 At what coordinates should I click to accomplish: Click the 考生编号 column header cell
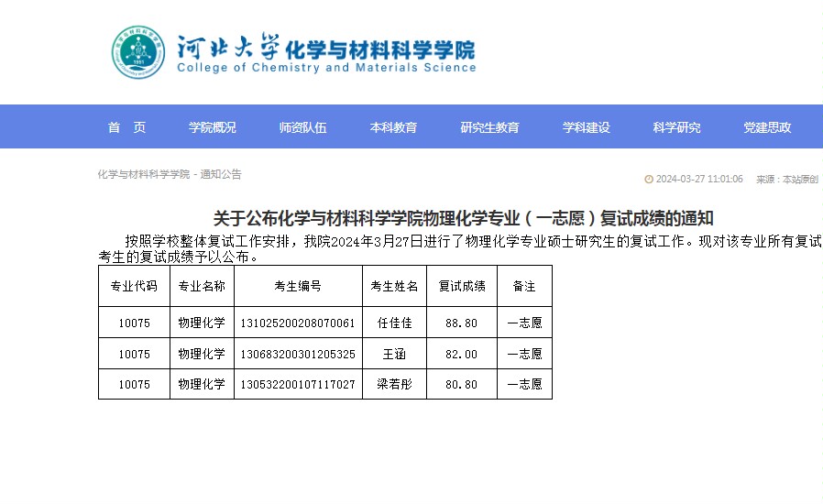(298, 286)
